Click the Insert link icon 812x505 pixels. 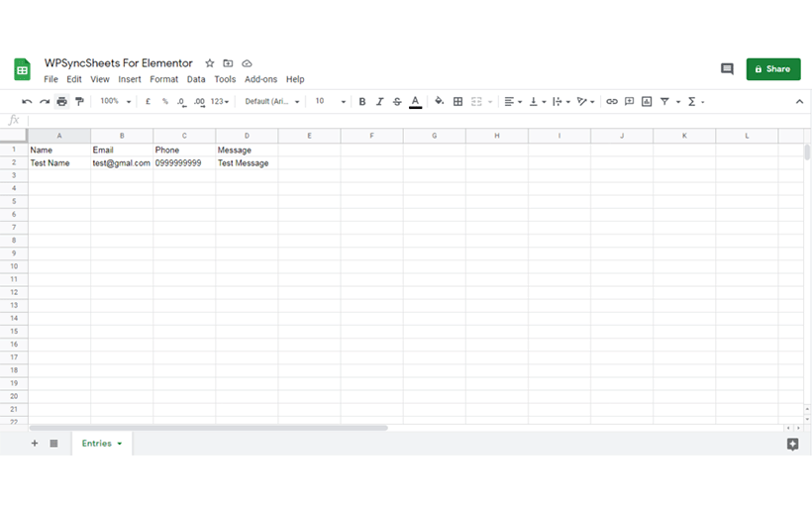612,102
